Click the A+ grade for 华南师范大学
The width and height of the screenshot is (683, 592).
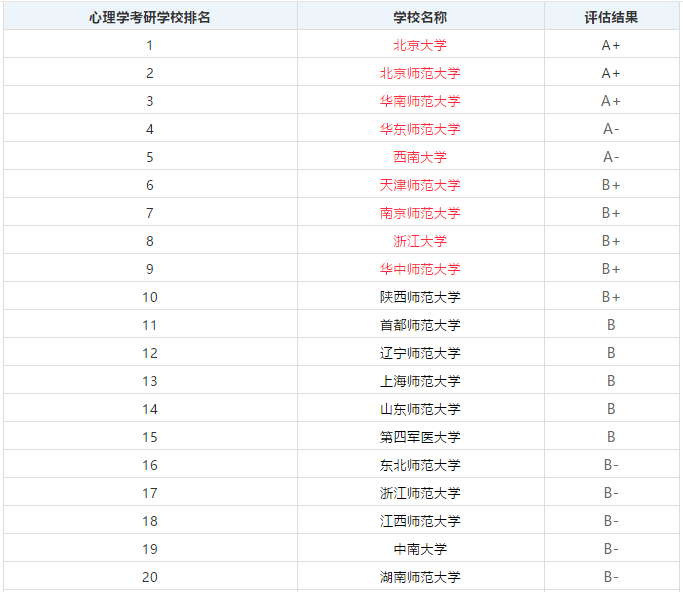click(611, 101)
